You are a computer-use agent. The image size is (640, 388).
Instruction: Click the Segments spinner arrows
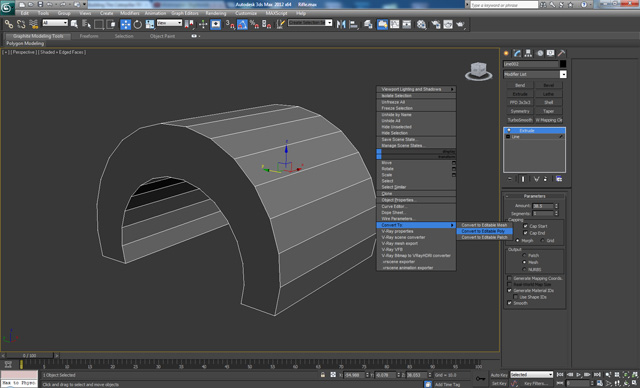(x=556, y=213)
